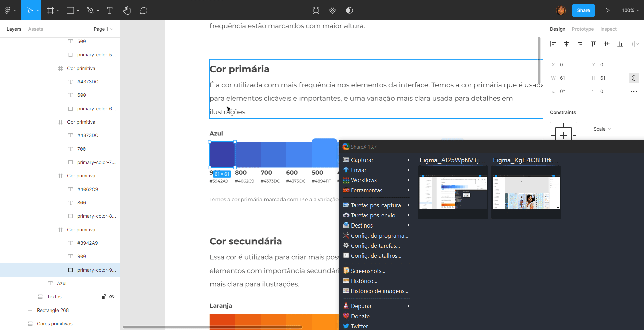This screenshot has width=644, height=330.
Task: Align selection to left edge
Action: (553, 44)
